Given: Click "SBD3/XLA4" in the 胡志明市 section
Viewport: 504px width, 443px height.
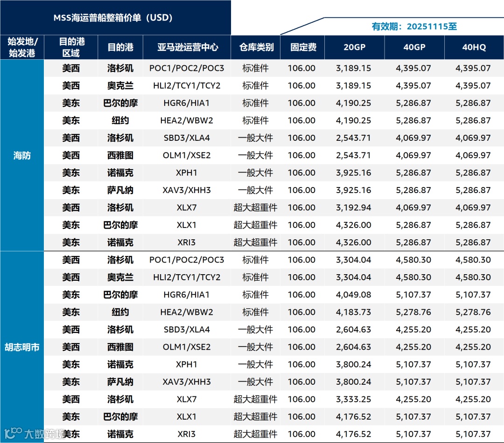Looking at the screenshot, I should coord(186,329).
